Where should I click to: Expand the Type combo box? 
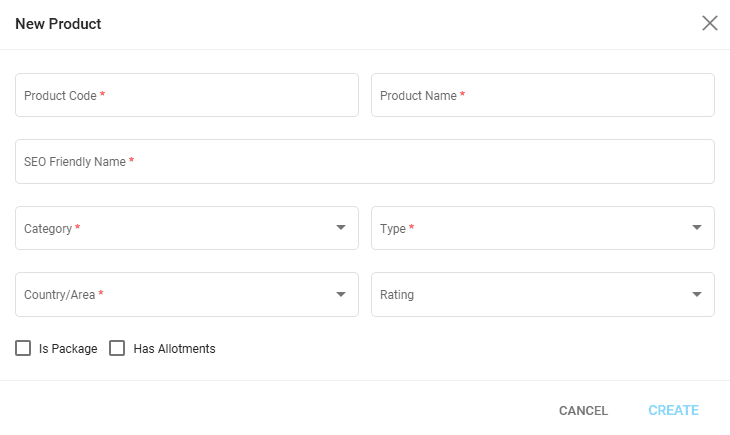pyautogui.click(x=530, y=228)
